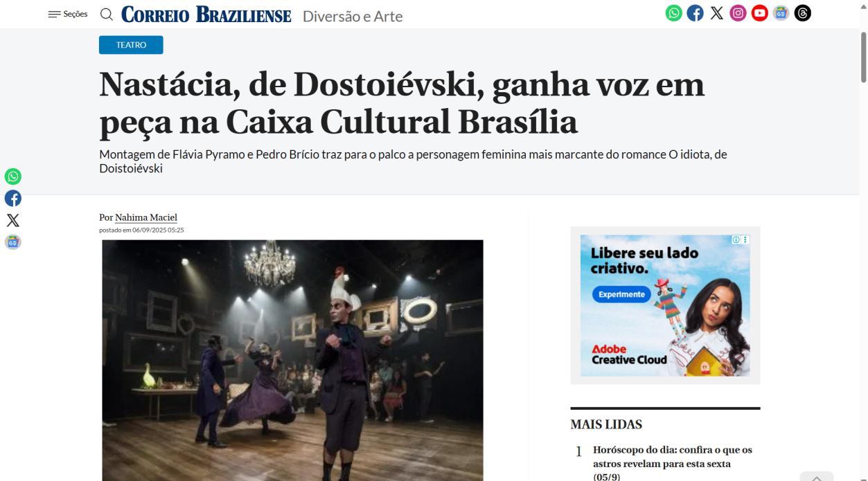Image resolution: width=868 pixels, height=481 pixels.
Task: Share article via sidebar X icon
Action: 13,221
